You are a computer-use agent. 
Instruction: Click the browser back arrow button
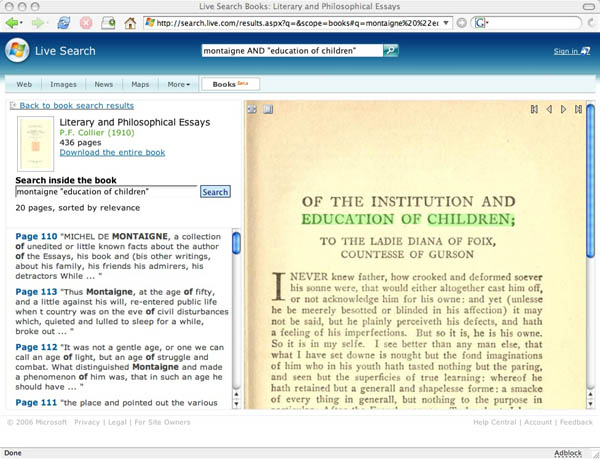(11, 23)
